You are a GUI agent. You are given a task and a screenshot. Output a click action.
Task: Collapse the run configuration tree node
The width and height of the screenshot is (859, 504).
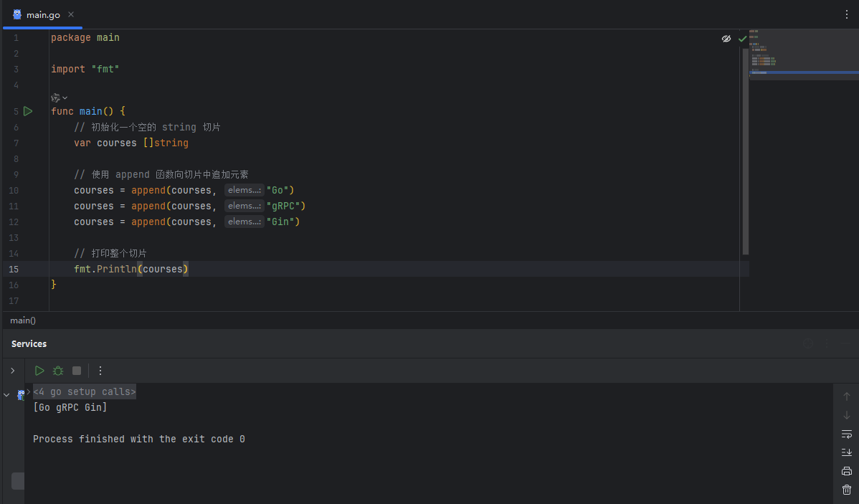(6, 394)
